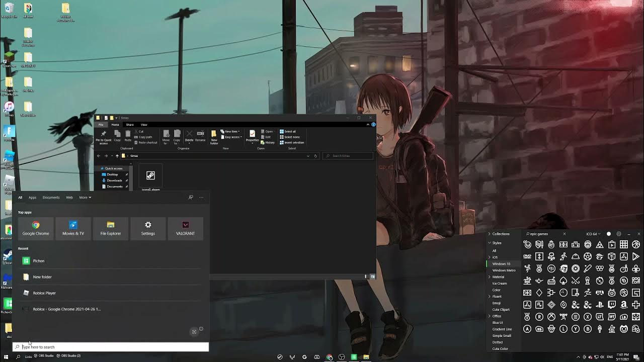Collapse the Styles section
The image size is (644, 362).
[489, 243]
